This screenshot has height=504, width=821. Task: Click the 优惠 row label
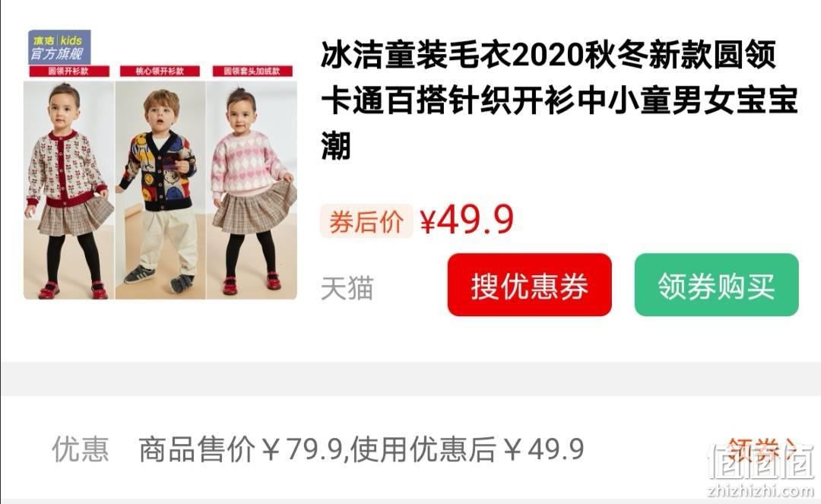[x=81, y=449]
